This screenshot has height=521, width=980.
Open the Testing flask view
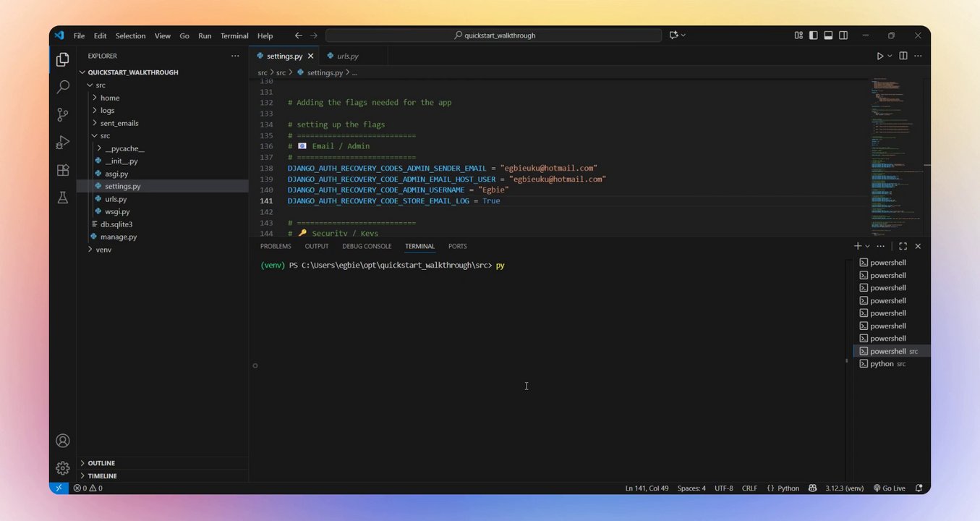[x=63, y=198]
